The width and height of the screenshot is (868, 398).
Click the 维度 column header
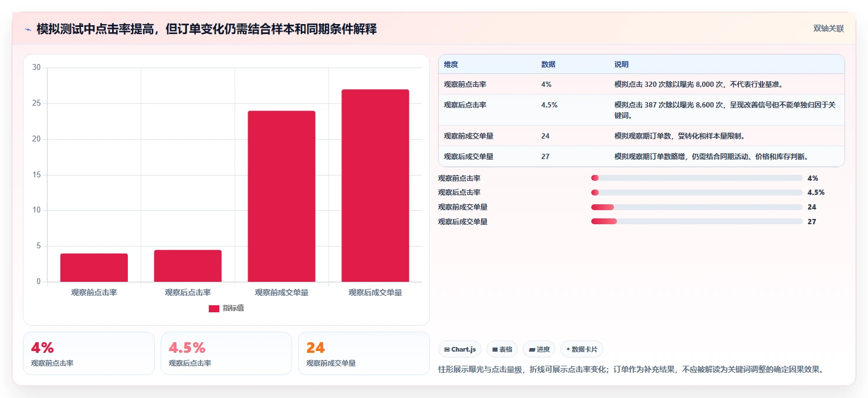(451, 65)
